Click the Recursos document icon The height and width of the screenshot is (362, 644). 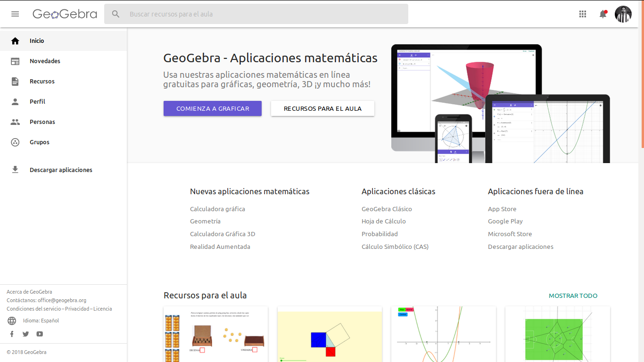pyautogui.click(x=15, y=82)
